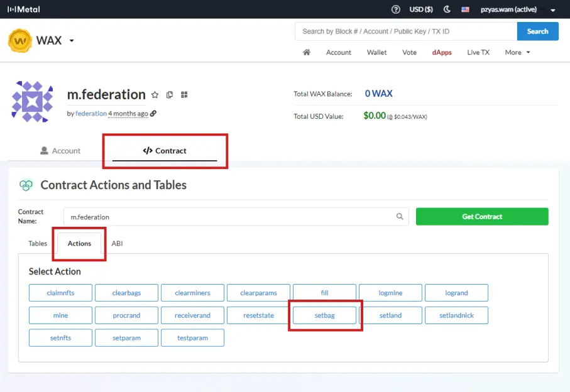This screenshot has height=392, width=570.
Task: Select the clearbags action
Action: tap(126, 293)
